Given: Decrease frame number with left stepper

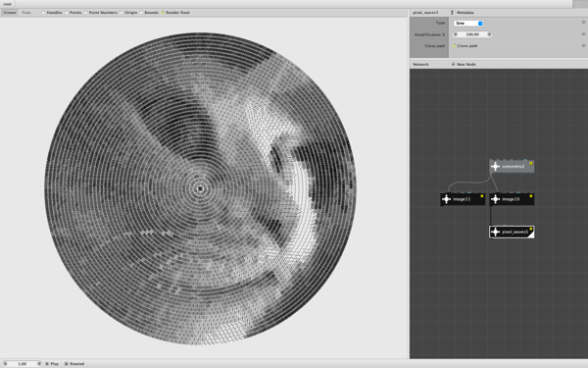Looking at the screenshot, I should point(5,364).
